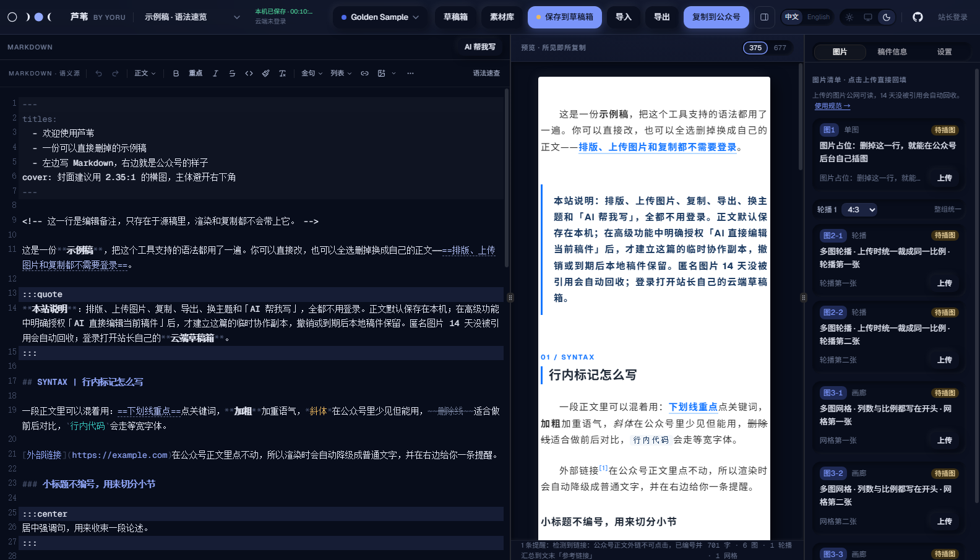Image resolution: width=980 pixels, height=560 pixels.
Task: Switch to the 稿件信息 tab
Action: click(x=892, y=52)
